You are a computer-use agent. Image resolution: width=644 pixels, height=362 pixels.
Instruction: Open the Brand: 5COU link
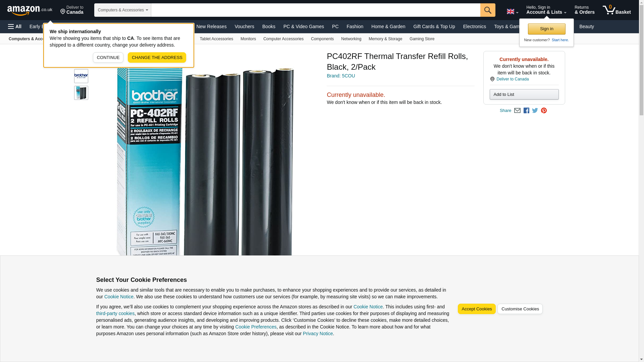point(341,76)
